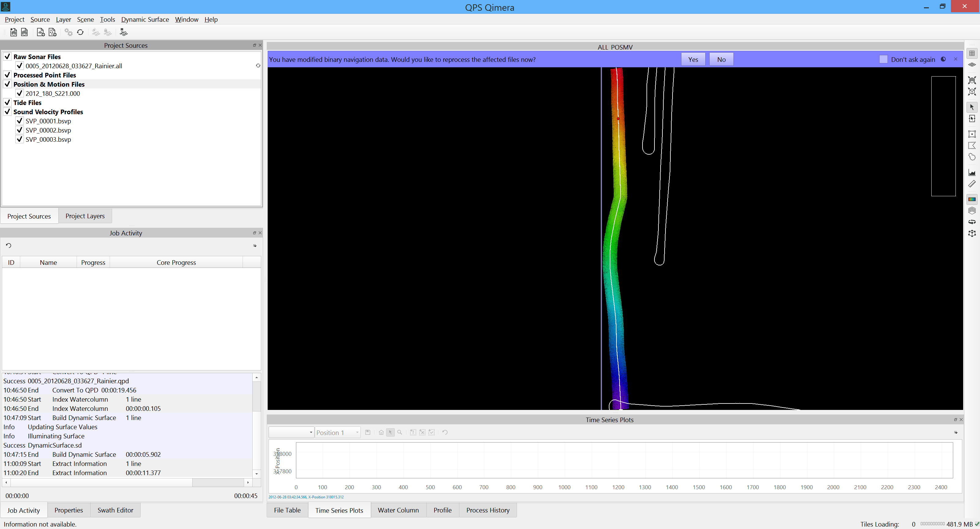Enable the Don't ask again checkbox
The width and height of the screenshot is (980, 529).
(883, 59)
